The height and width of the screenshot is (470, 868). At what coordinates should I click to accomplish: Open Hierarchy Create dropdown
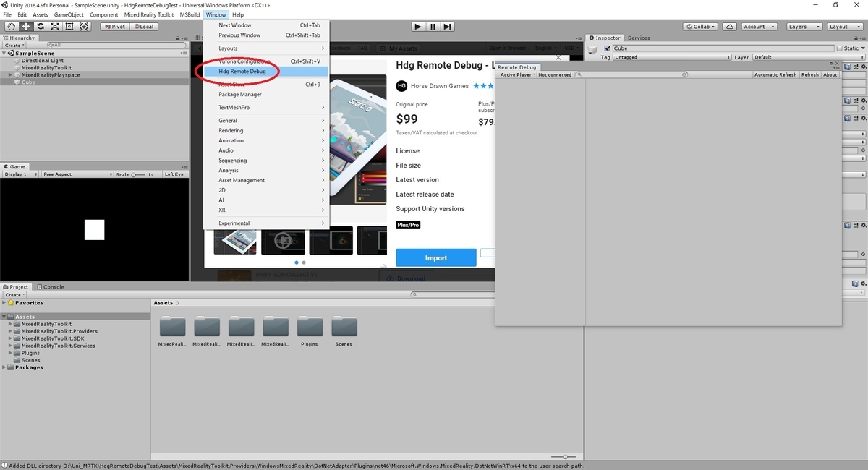(x=14, y=45)
